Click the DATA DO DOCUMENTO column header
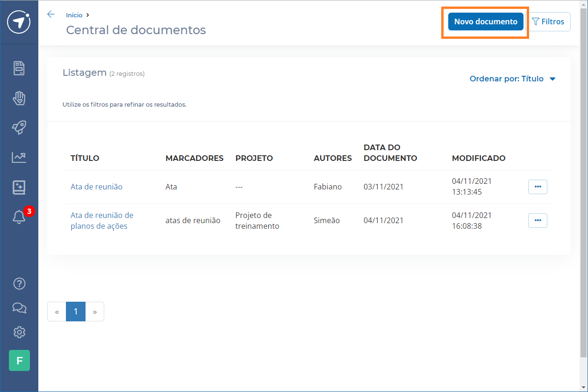The width and height of the screenshot is (588, 392). [x=390, y=152]
